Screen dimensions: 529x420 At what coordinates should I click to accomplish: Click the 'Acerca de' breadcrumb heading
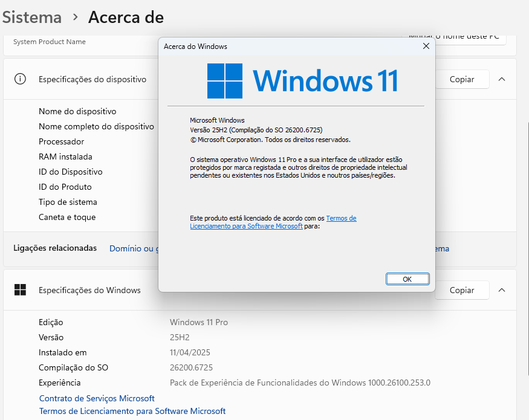coord(126,17)
